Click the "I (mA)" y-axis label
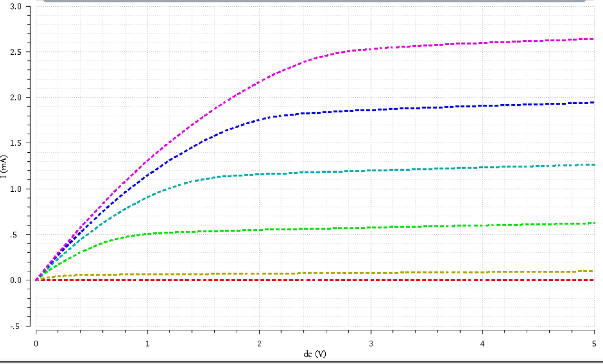Image resolution: width=603 pixels, height=364 pixels. 4,166
